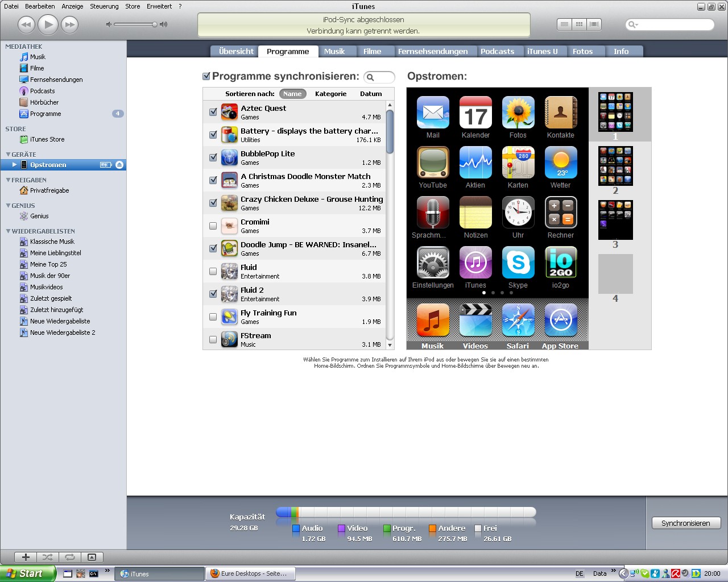Select the Aktien app icon
Image resolution: width=728 pixels, height=582 pixels.
click(475, 163)
